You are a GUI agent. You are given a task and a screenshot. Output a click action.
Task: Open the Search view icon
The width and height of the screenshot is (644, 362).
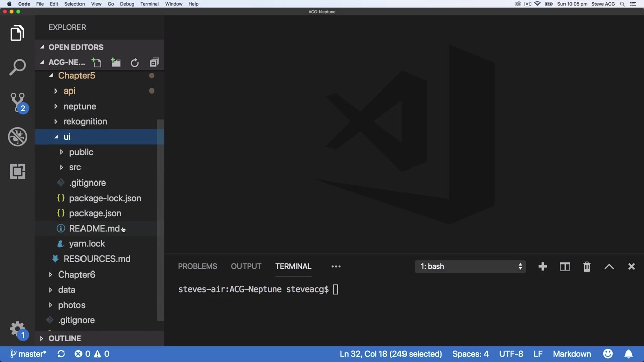tap(17, 67)
